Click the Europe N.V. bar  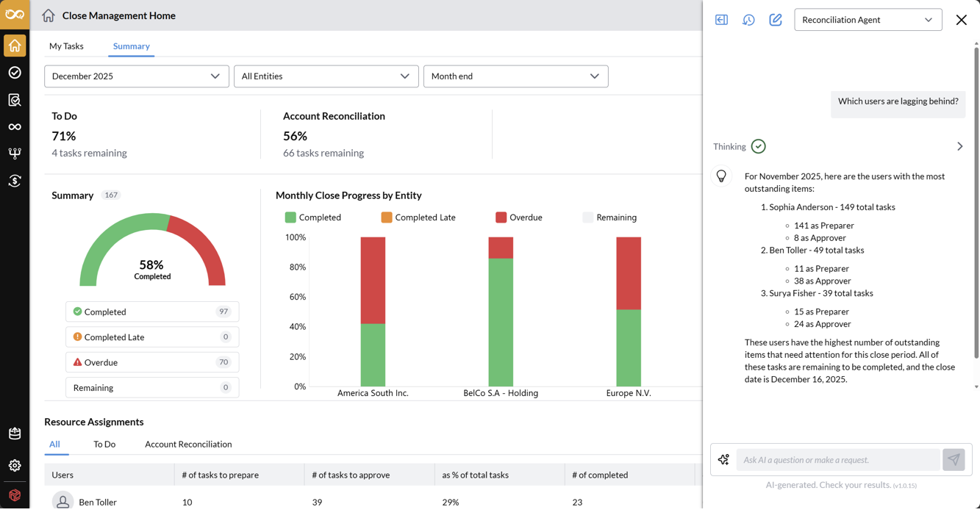(629, 312)
